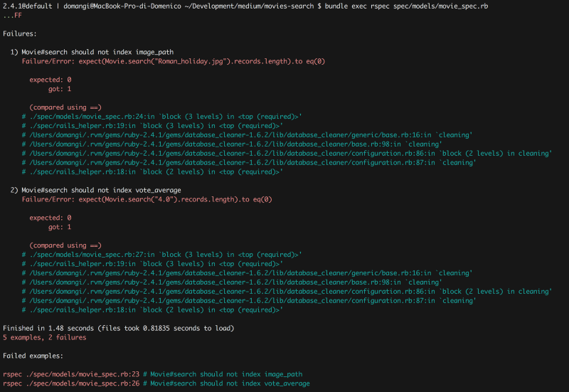This screenshot has width=569, height=392.
Task: Click the first 'got: 1' line
Action: (60, 89)
